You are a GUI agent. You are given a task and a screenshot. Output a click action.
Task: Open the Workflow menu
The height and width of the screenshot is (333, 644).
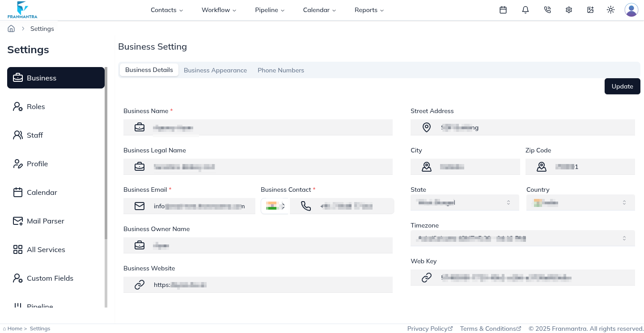(218, 10)
